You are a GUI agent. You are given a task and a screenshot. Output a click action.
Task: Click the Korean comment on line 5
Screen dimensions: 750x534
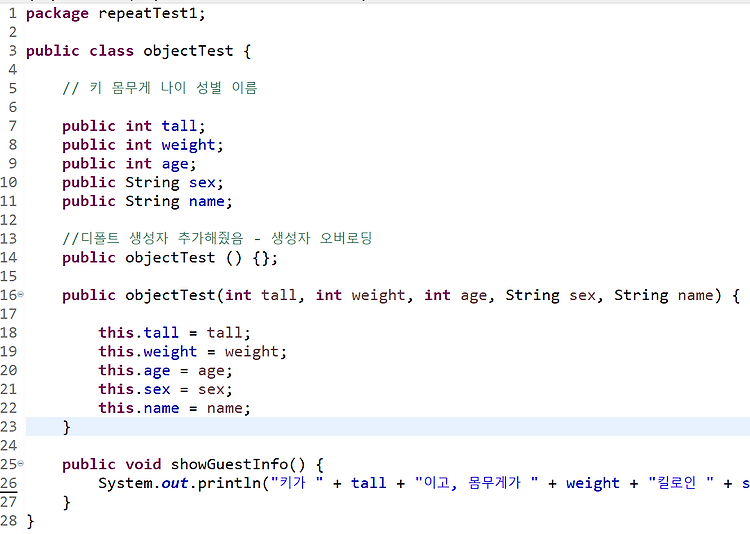pos(160,88)
